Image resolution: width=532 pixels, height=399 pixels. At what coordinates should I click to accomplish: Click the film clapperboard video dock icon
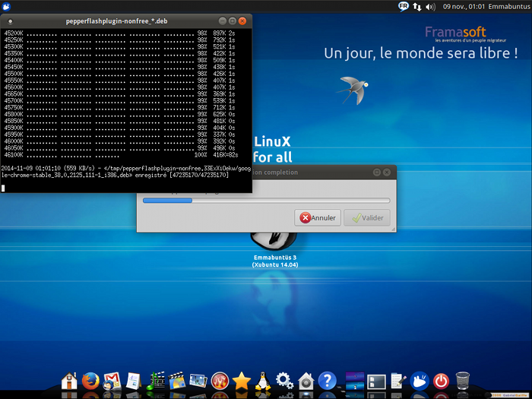pyautogui.click(x=177, y=380)
